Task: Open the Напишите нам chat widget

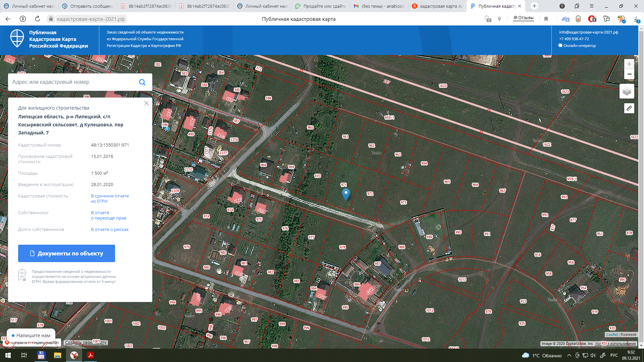Action: [x=31, y=335]
